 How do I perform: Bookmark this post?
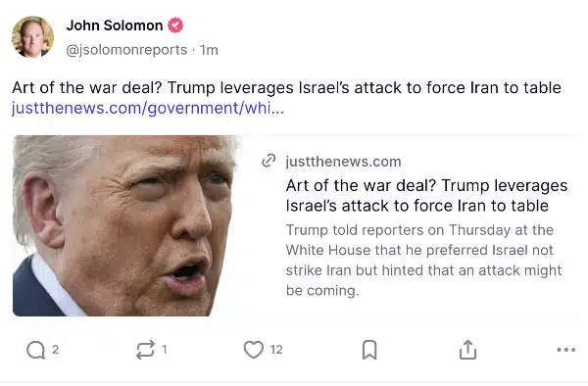(x=369, y=350)
